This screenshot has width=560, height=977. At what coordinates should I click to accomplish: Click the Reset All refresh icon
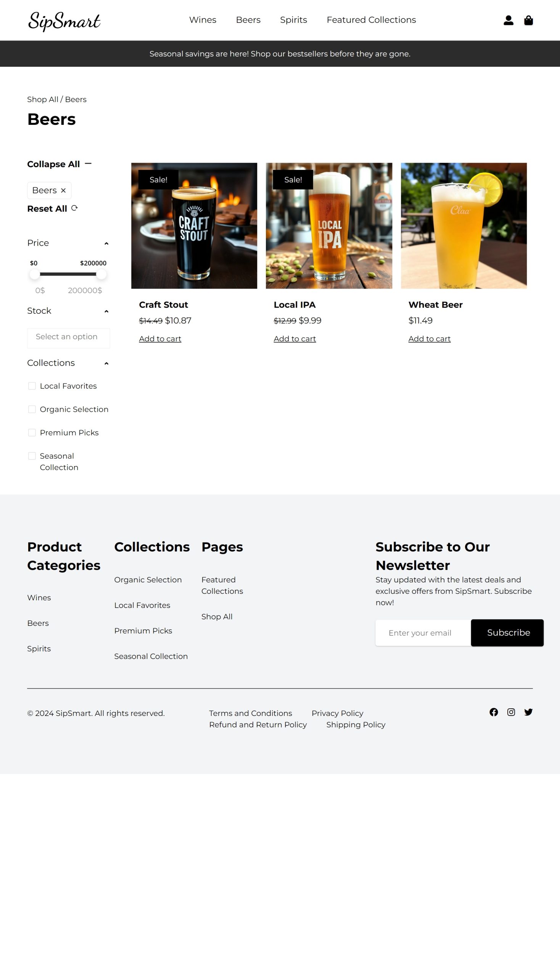(x=74, y=208)
